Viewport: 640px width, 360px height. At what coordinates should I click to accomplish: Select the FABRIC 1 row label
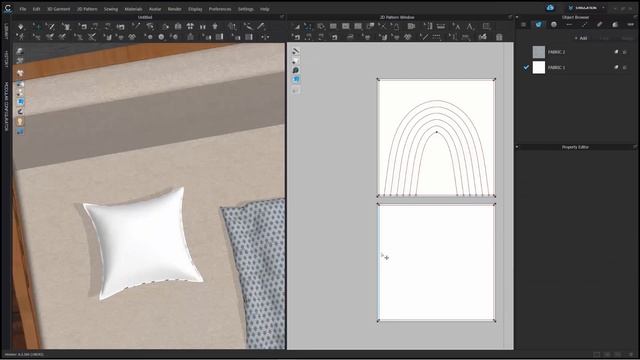coord(556,67)
